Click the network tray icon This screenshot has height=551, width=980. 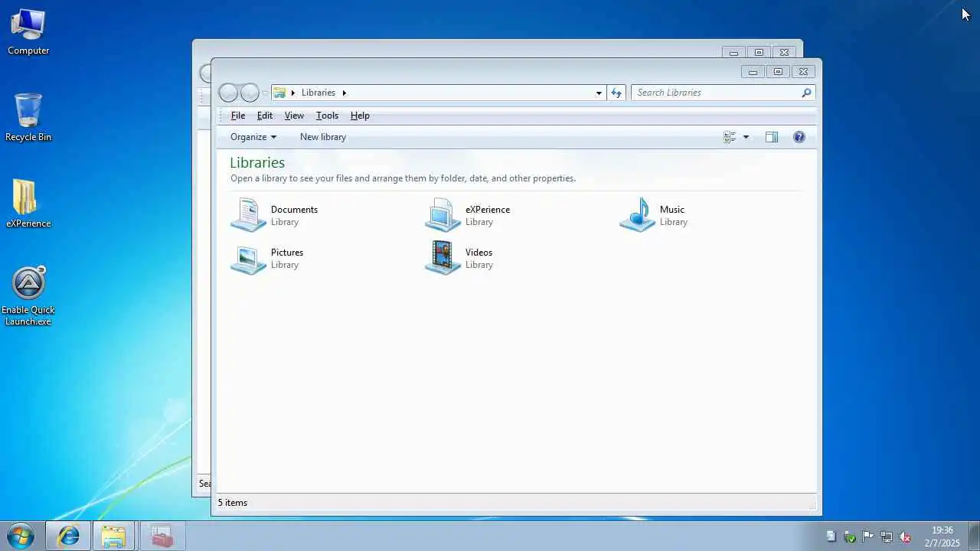click(887, 536)
